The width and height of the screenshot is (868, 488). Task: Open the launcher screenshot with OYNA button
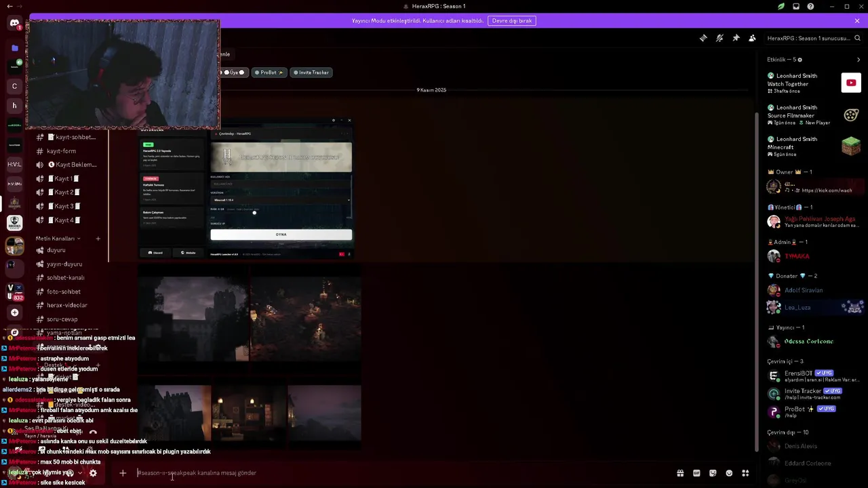tap(245, 189)
